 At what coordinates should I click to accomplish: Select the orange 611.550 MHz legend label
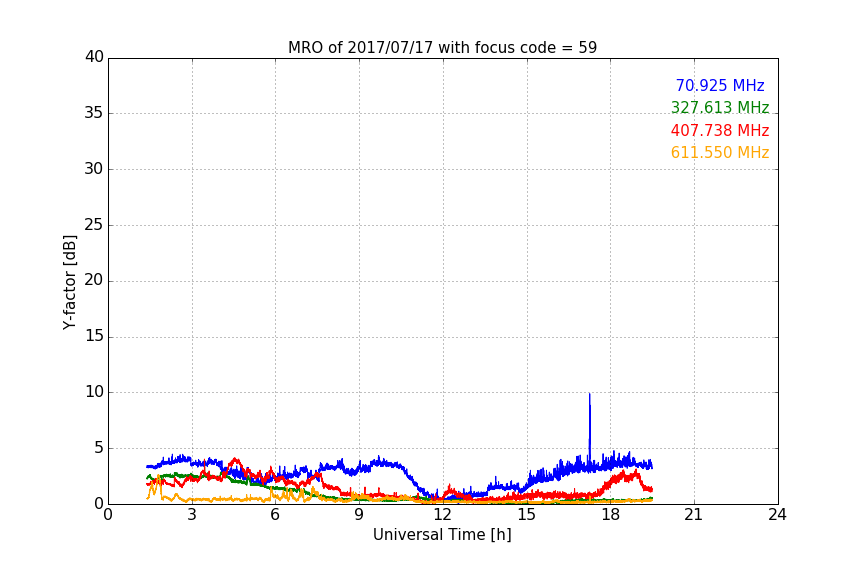tap(720, 153)
